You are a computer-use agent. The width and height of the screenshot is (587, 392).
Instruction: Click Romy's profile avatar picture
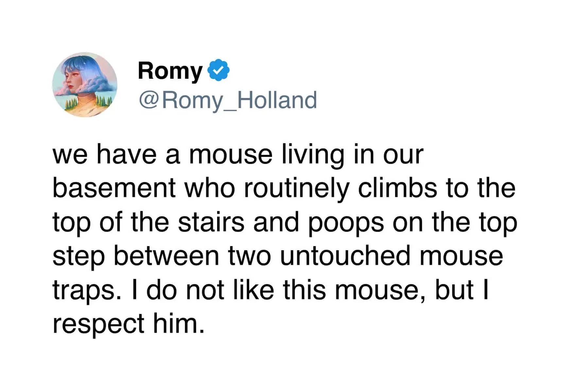point(85,85)
